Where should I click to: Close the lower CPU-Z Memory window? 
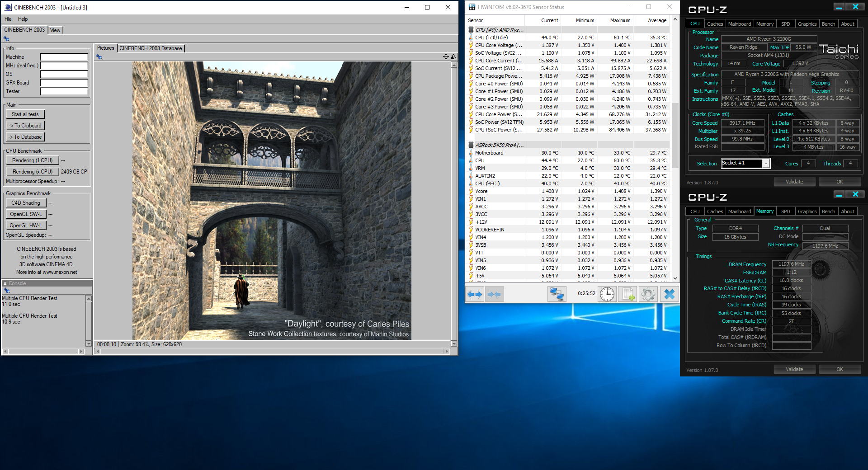pyautogui.click(x=855, y=194)
